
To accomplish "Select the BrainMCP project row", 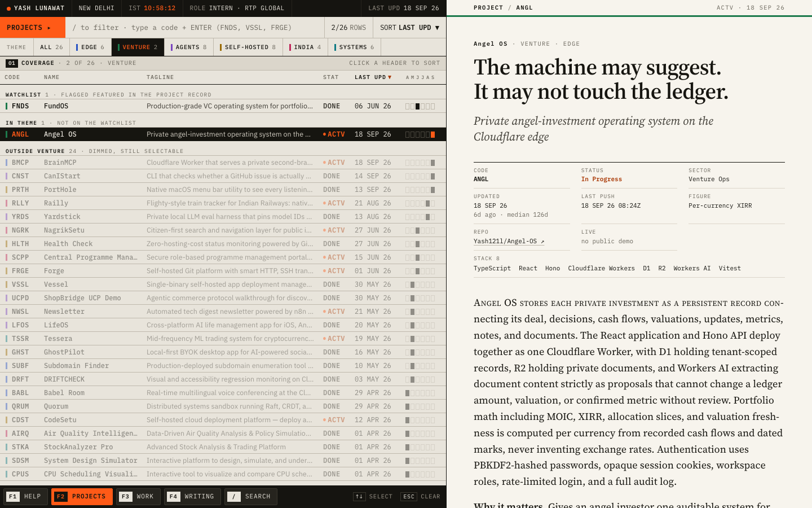I will coord(223,163).
